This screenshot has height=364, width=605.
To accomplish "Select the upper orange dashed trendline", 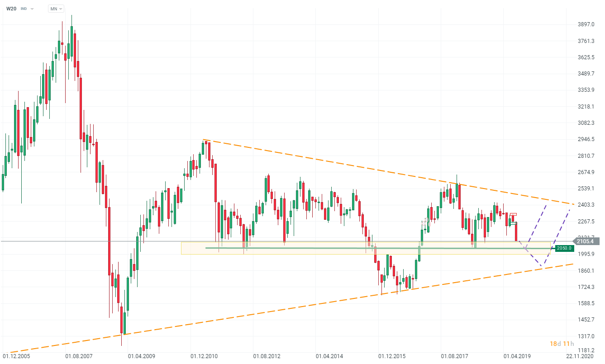I will tap(362, 167).
